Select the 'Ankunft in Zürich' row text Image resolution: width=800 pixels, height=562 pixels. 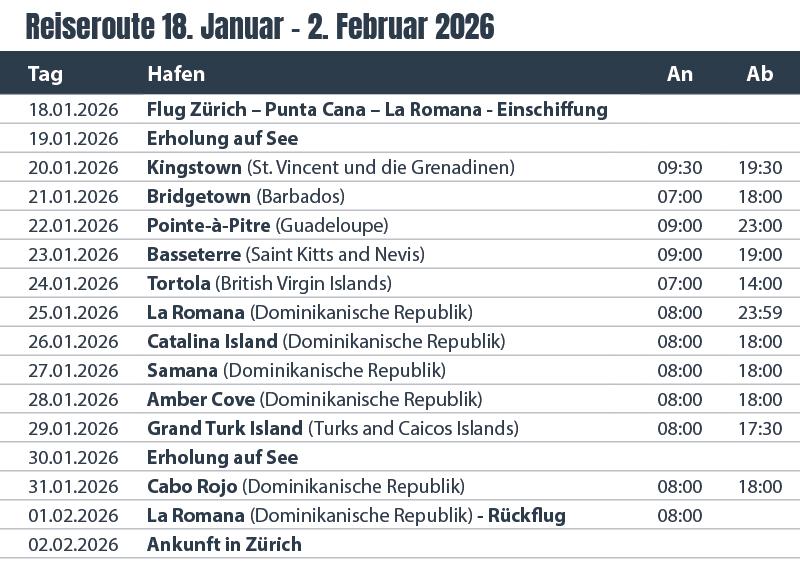coord(224,545)
